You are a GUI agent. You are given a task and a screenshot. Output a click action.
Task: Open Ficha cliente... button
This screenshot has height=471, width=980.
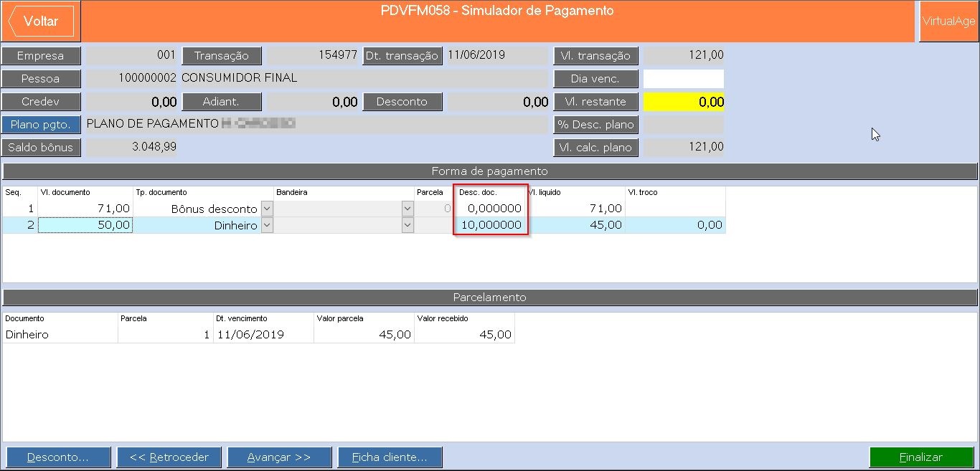coord(390,457)
